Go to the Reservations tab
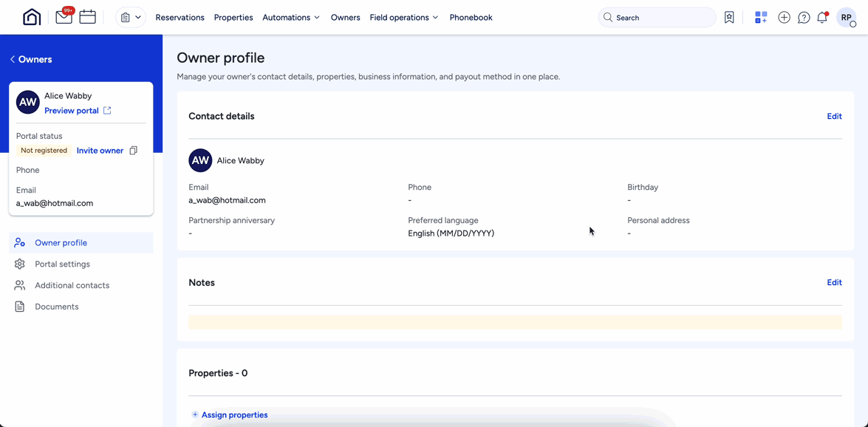The width and height of the screenshot is (868, 427). [x=180, y=17]
